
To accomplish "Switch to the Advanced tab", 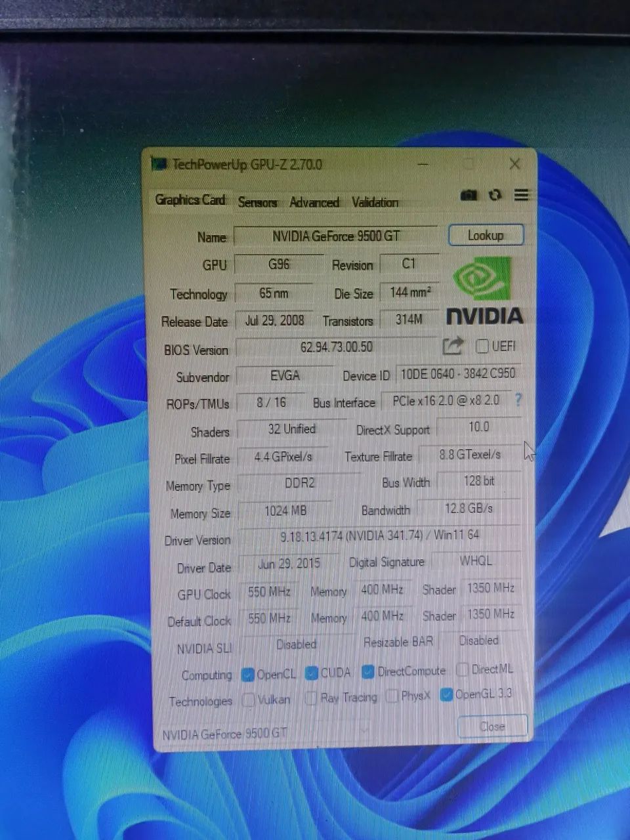I will pyautogui.click(x=314, y=202).
